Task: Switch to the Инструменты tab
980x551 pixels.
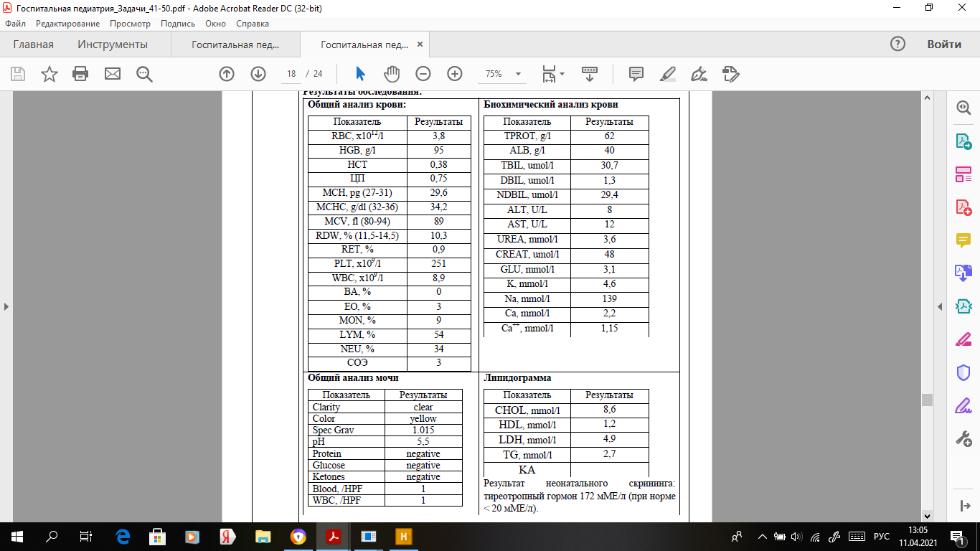Action: [x=113, y=44]
